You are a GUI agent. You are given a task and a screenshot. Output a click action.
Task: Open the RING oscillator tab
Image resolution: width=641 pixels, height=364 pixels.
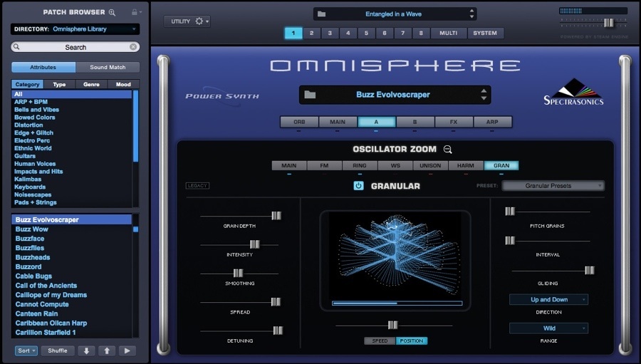point(360,166)
